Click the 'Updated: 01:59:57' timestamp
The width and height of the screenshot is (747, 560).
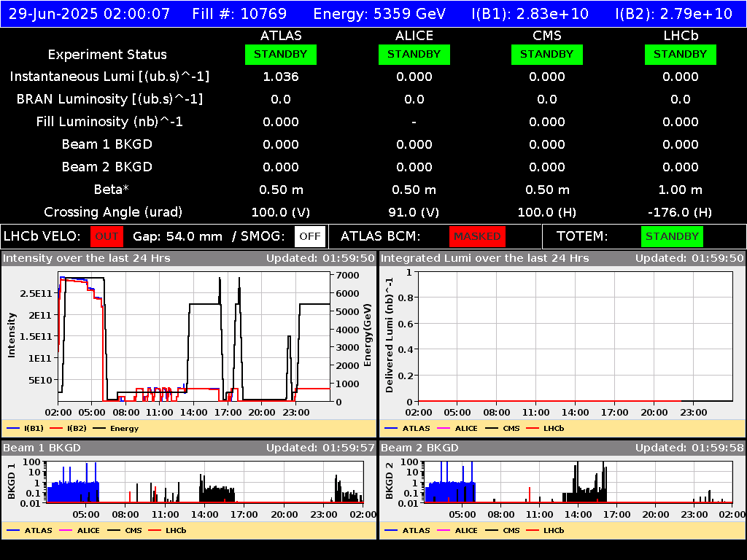(321, 448)
